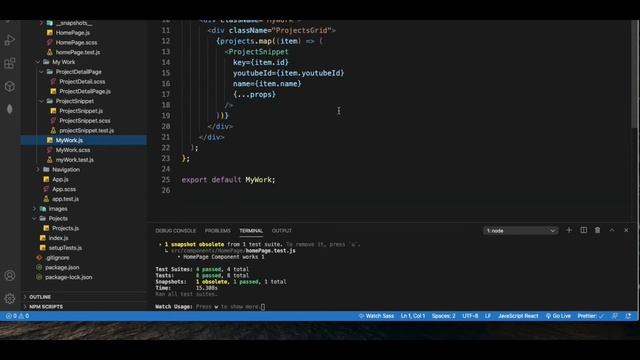Click Spaces: 2 indentation setting
640x360 pixels.
point(443,316)
